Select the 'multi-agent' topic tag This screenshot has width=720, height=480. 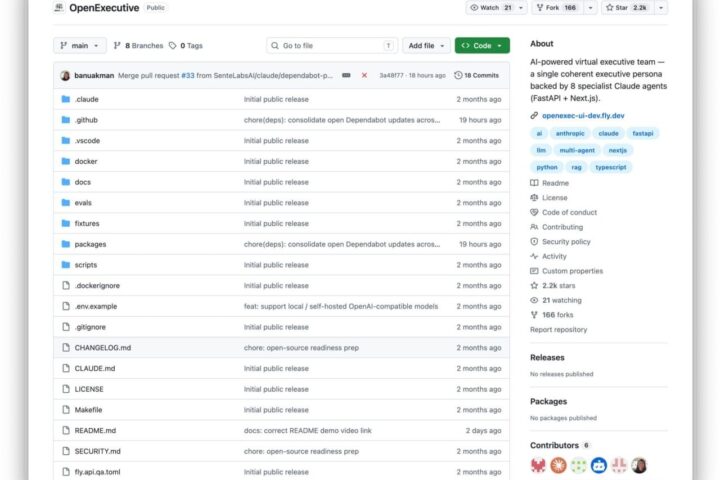tap(577, 150)
